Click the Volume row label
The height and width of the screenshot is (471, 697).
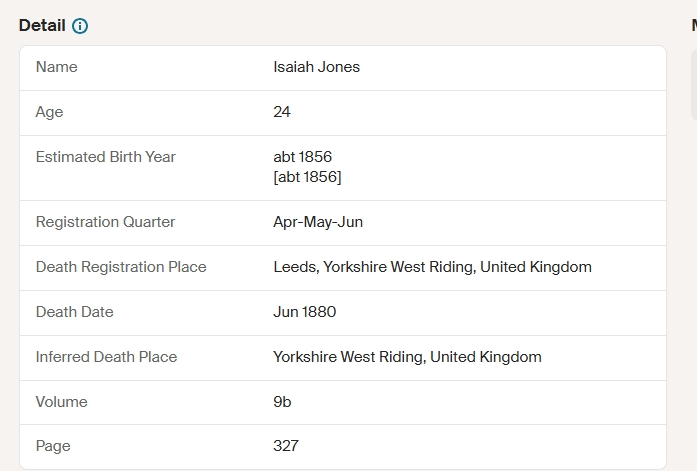click(x=62, y=402)
